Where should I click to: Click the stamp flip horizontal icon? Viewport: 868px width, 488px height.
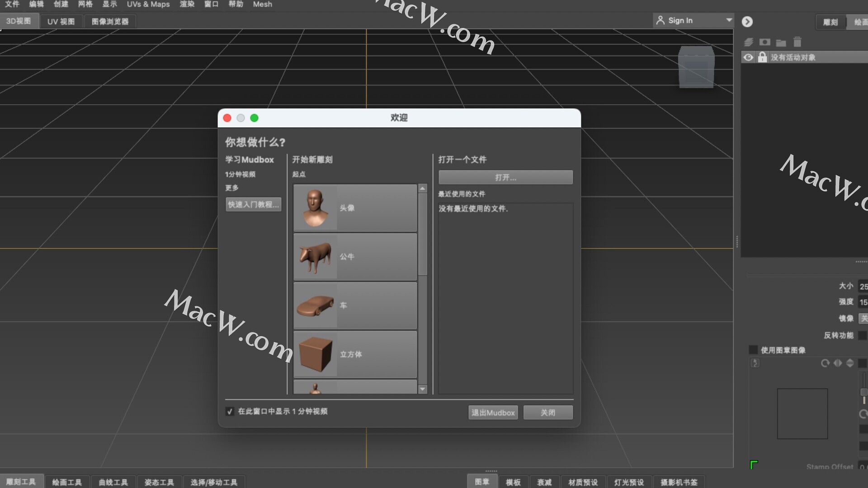[x=838, y=363]
